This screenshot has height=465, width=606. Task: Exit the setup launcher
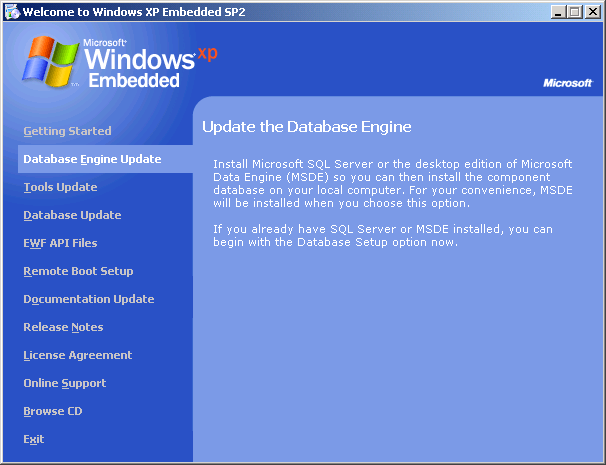(34, 439)
